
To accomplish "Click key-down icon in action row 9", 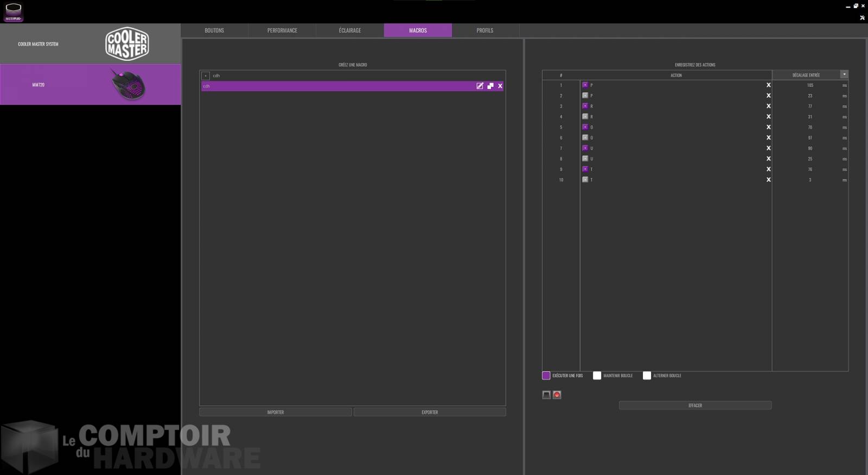I will point(585,169).
